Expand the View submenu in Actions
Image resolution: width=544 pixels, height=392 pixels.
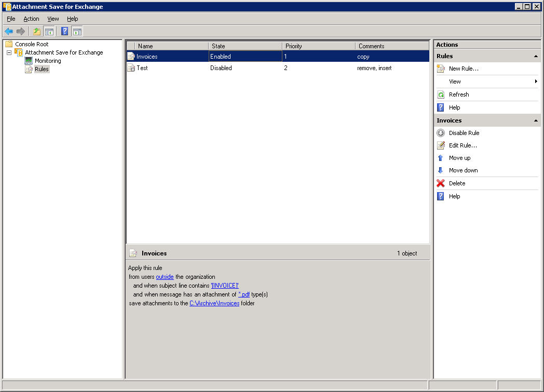(x=536, y=82)
